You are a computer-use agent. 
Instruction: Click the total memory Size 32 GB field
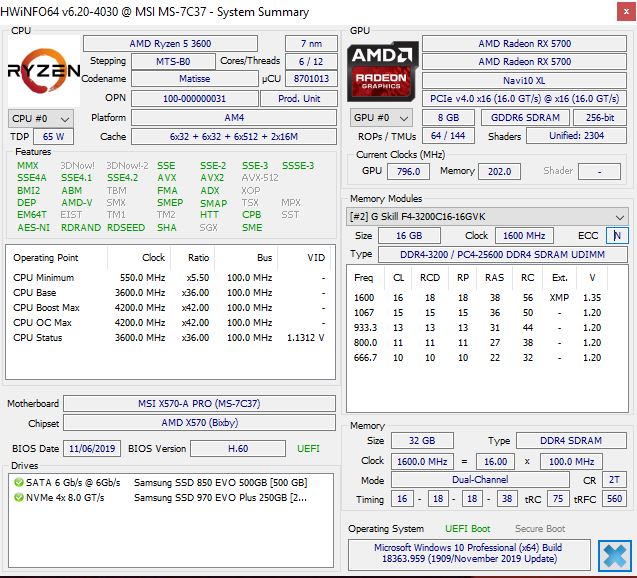(x=422, y=441)
